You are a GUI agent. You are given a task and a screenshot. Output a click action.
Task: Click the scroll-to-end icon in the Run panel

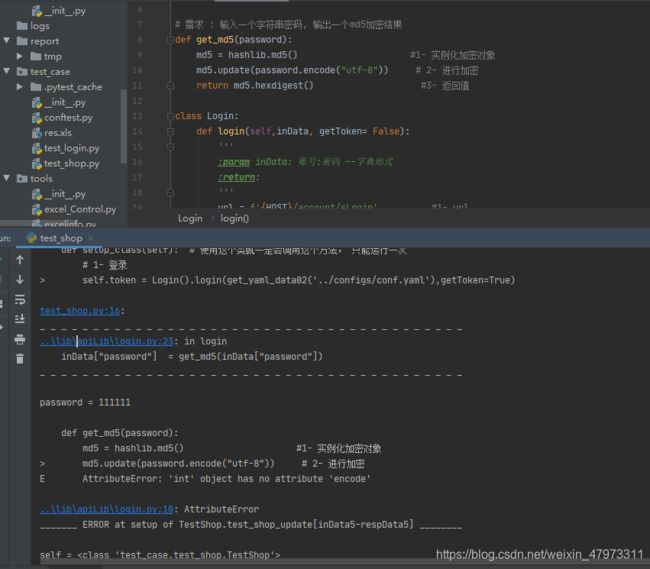19,319
